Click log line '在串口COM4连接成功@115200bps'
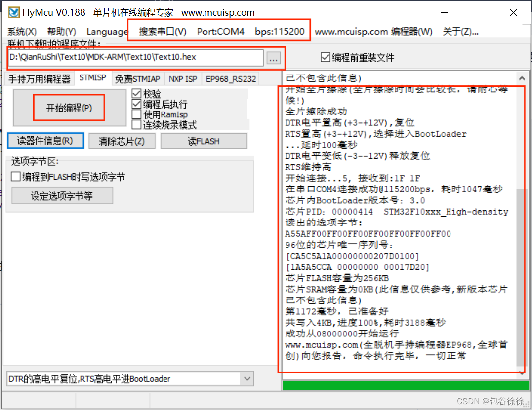The height and width of the screenshot is (410, 532). pyautogui.click(x=358, y=189)
